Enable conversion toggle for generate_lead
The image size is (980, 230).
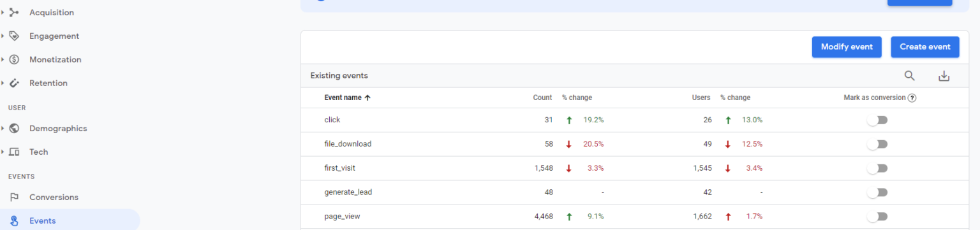pyautogui.click(x=877, y=192)
